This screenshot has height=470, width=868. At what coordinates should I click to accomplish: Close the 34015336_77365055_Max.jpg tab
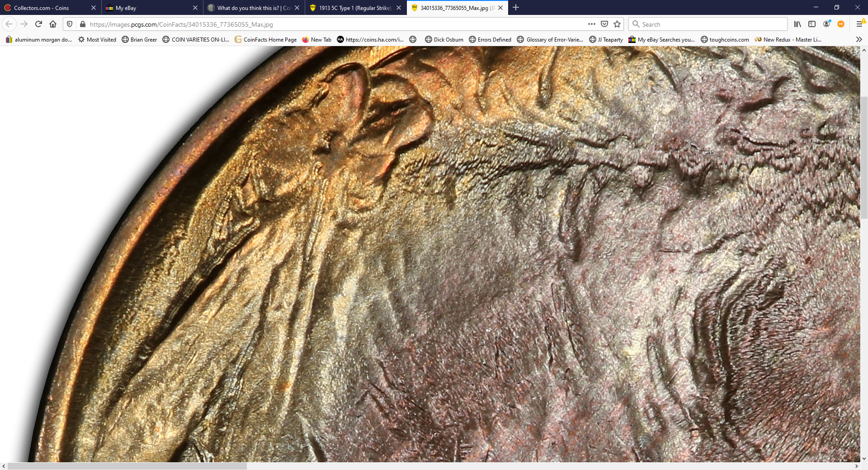click(x=500, y=8)
